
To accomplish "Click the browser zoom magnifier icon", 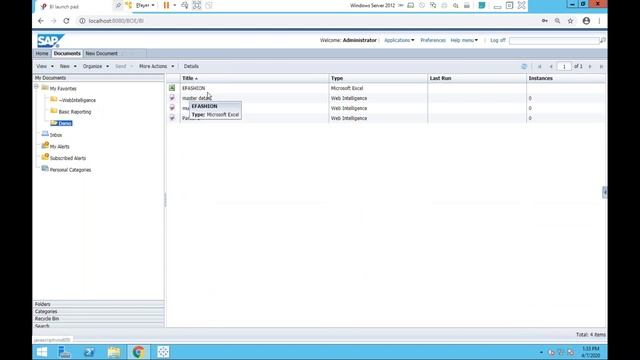I will pyautogui.click(x=557, y=21).
